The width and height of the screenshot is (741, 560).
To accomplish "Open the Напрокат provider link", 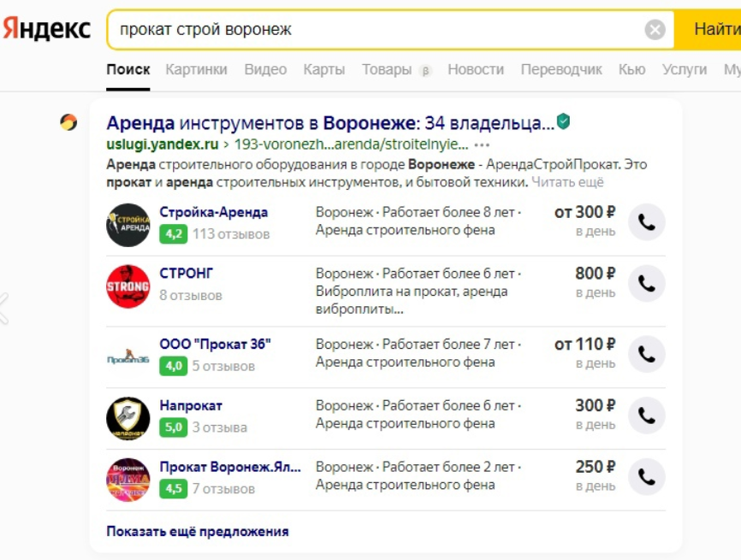I will (191, 405).
